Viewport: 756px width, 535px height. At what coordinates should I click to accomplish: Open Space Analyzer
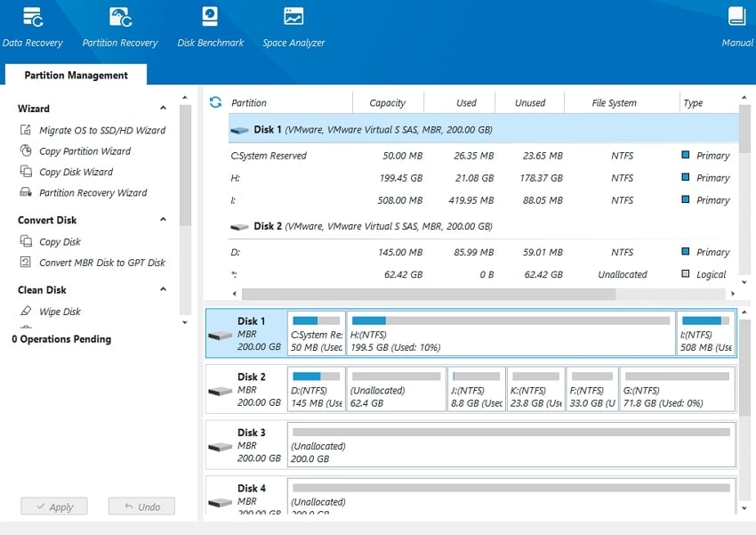(294, 27)
